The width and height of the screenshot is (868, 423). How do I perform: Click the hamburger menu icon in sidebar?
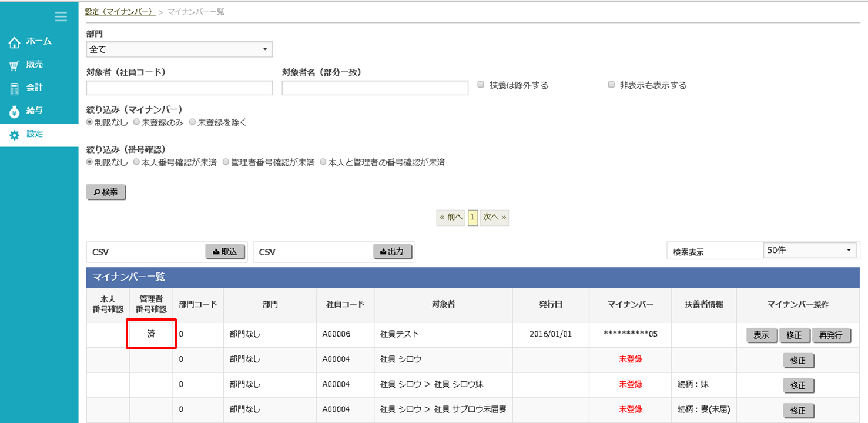click(61, 16)
